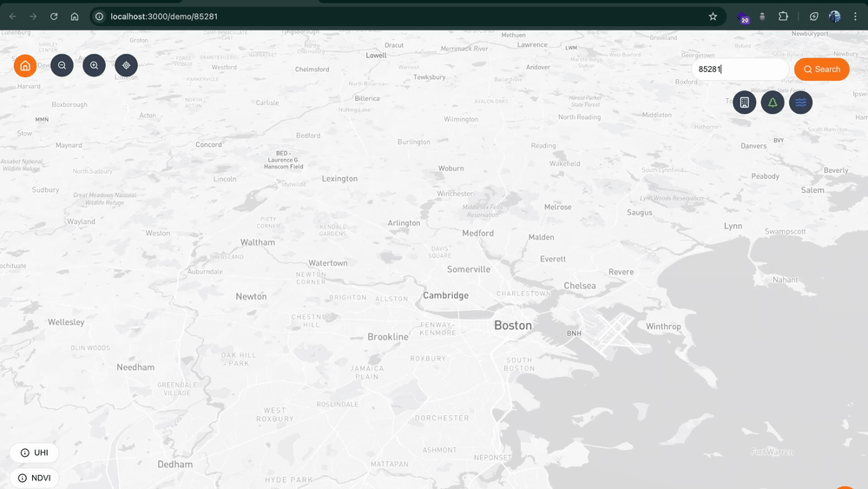Click the Boston label on the map

point(512,326)
